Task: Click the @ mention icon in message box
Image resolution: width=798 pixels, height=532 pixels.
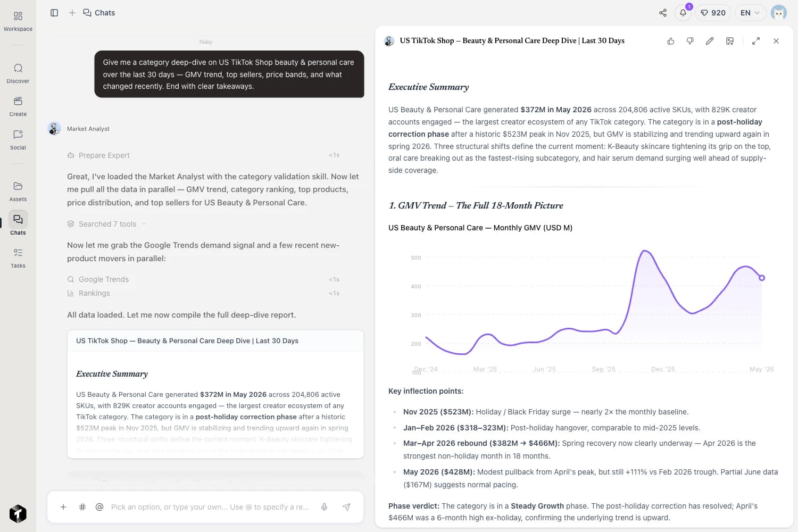Action: [x=99, y=507]
